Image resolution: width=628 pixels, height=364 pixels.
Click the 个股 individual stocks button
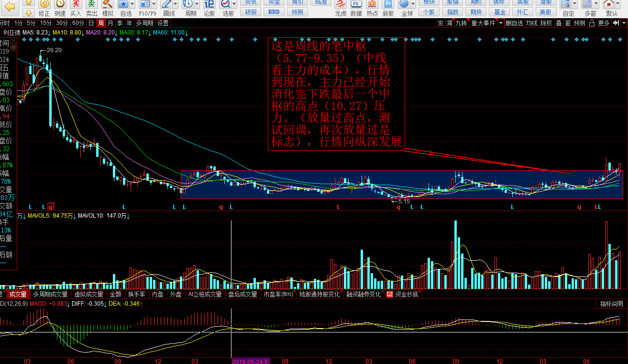point(429,12)
